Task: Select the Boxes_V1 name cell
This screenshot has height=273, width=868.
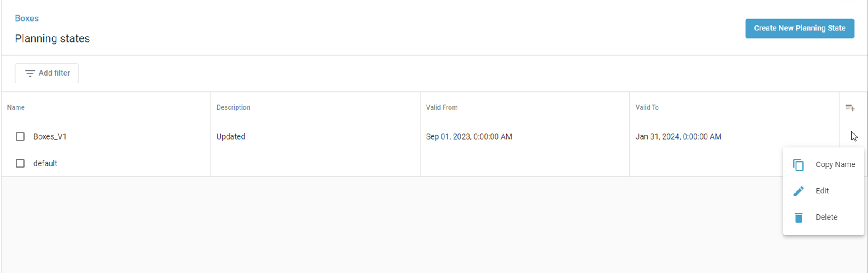Action: coord(50,136)
